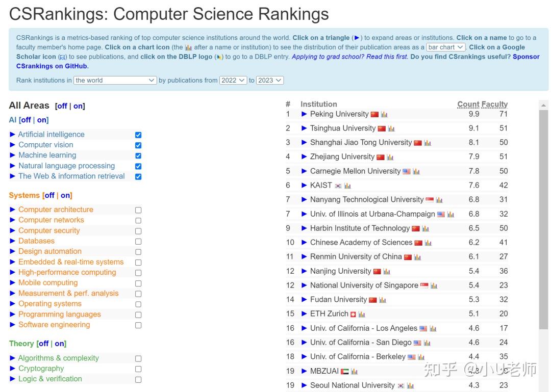Enable Computer architecture checkbox
This screenshot has height=392, width=551.
tap(138, 210)
